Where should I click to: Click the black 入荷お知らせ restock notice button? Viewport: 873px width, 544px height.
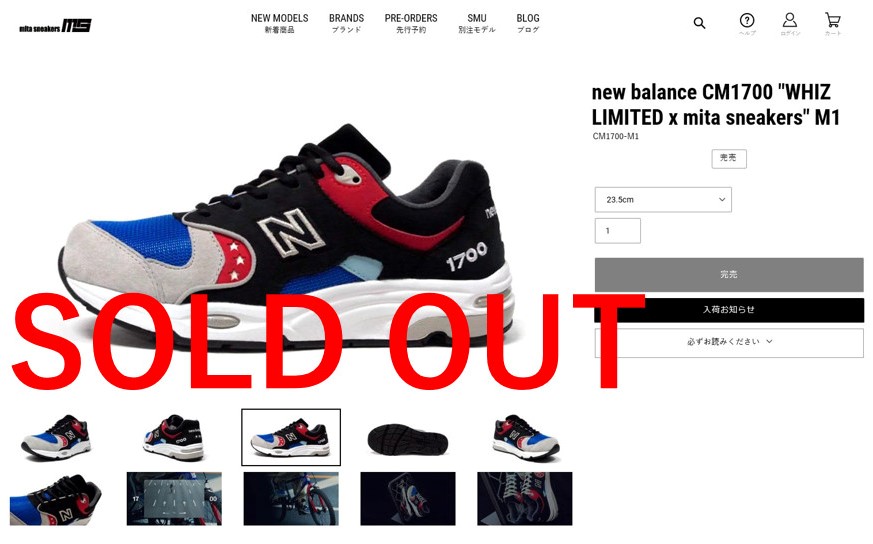click(729, 310)
